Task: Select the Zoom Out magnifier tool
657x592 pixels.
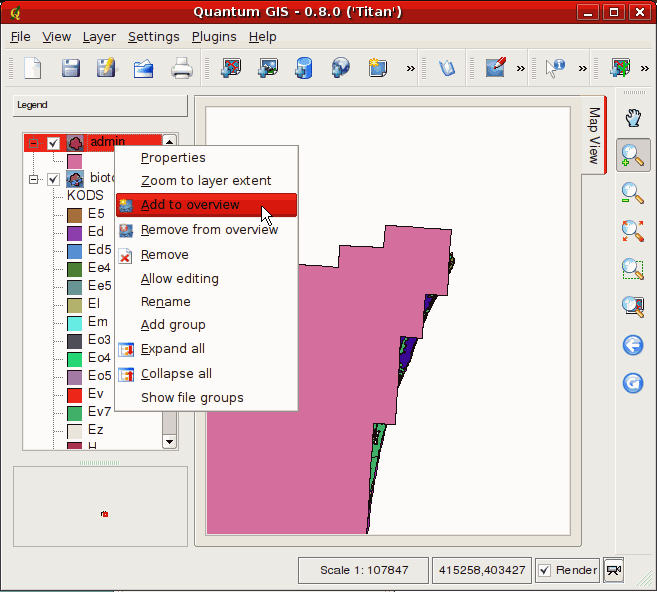Action: pos(633,193)
